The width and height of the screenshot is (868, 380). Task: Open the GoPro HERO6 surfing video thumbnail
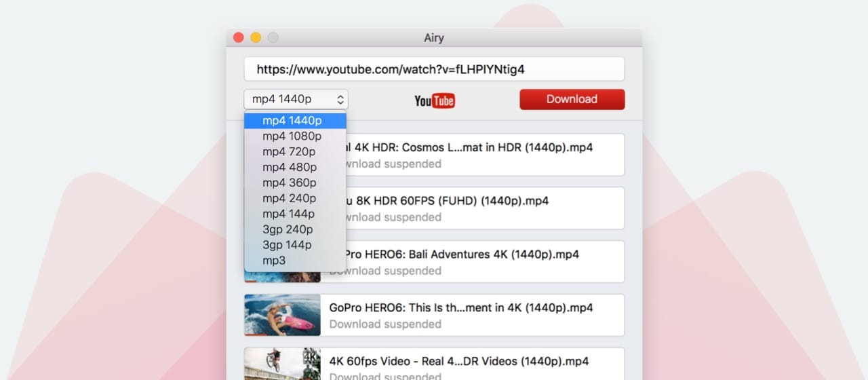click(x=282, y=315)
